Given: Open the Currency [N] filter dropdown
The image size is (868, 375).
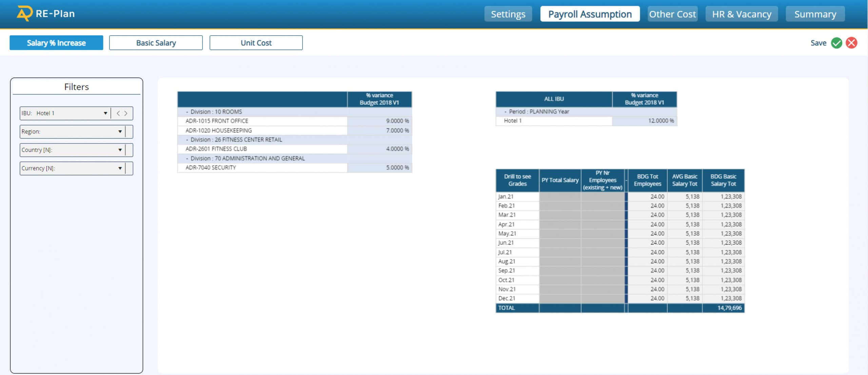Looking at the screenshot, I should tap(120, 168).
